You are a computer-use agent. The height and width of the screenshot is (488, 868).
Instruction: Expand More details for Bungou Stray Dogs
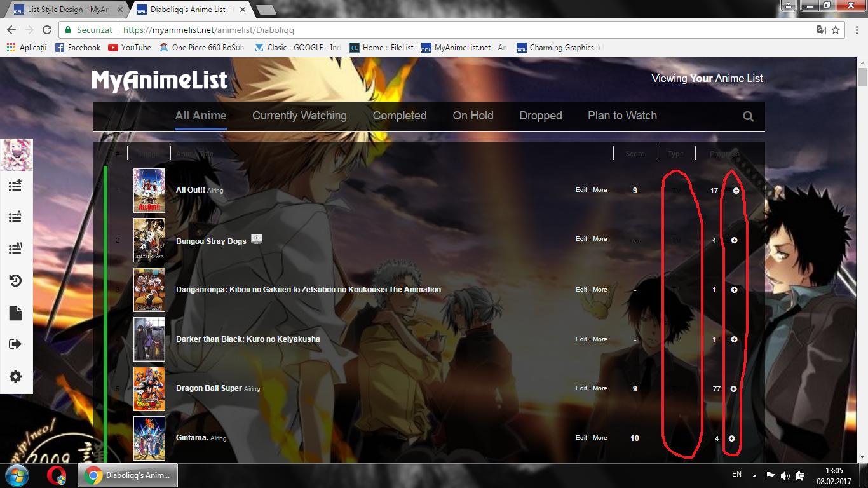[600, 239]
